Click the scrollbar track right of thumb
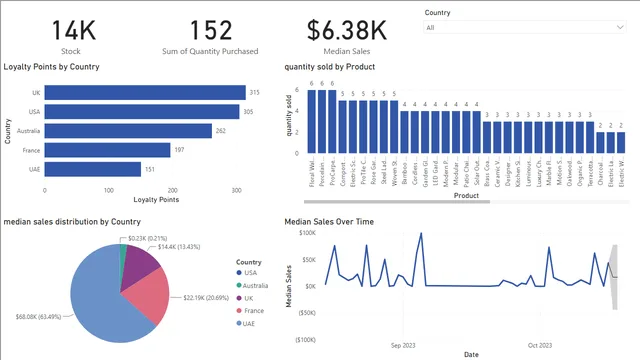Screen dimensions: 640x360 [x=560, y=202]
